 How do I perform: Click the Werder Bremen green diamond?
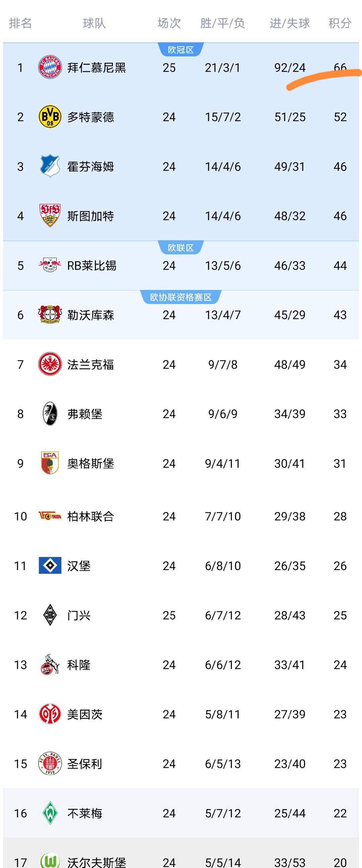50,813
